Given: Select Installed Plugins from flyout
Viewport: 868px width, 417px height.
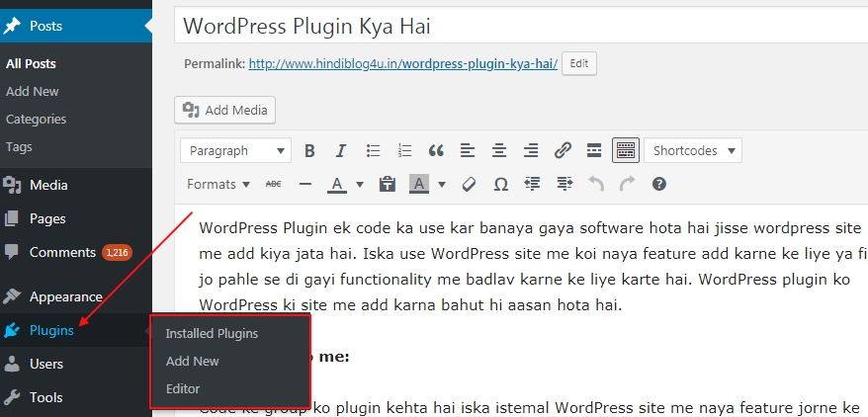Looking at the screenshot, I should [212, 333].
